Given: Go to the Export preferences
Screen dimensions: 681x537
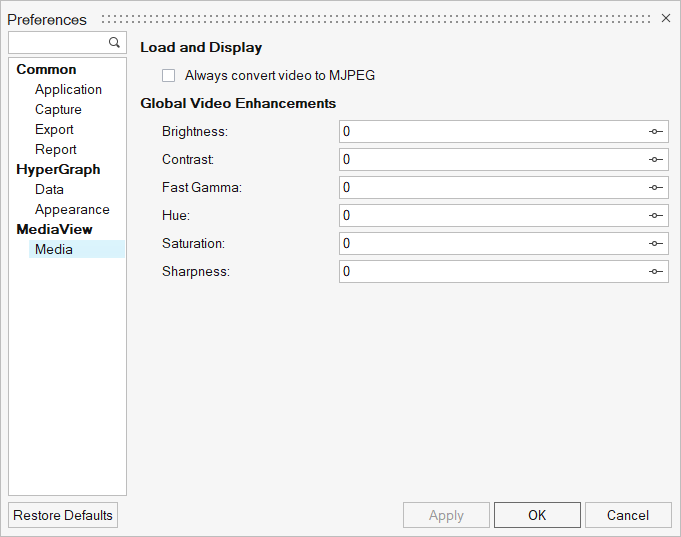Looking at the screenshot, I should coord(54,130).
